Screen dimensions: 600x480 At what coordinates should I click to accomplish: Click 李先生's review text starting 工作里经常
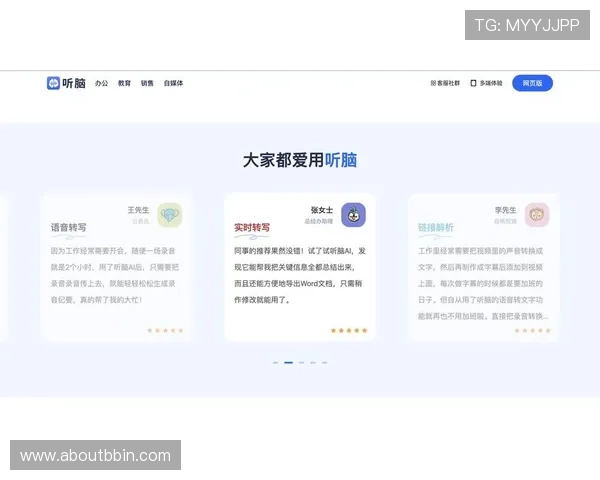[x=483, y=283]
